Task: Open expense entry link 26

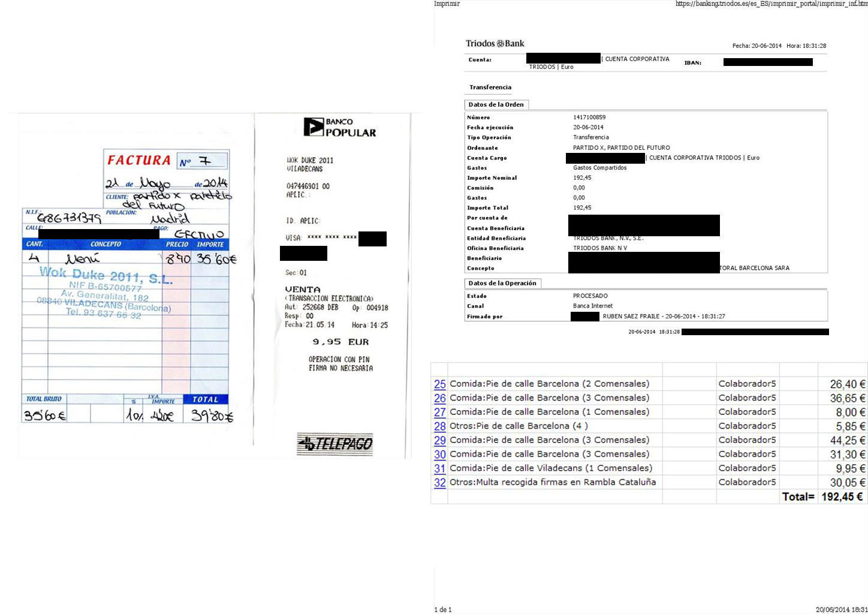Action: click(x=440, y=398)
